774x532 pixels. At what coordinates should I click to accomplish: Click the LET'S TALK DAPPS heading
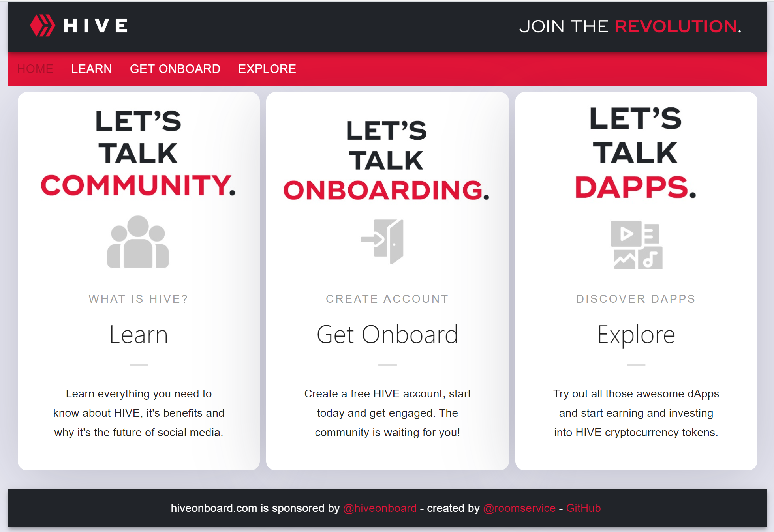click(x=635, y=153)
